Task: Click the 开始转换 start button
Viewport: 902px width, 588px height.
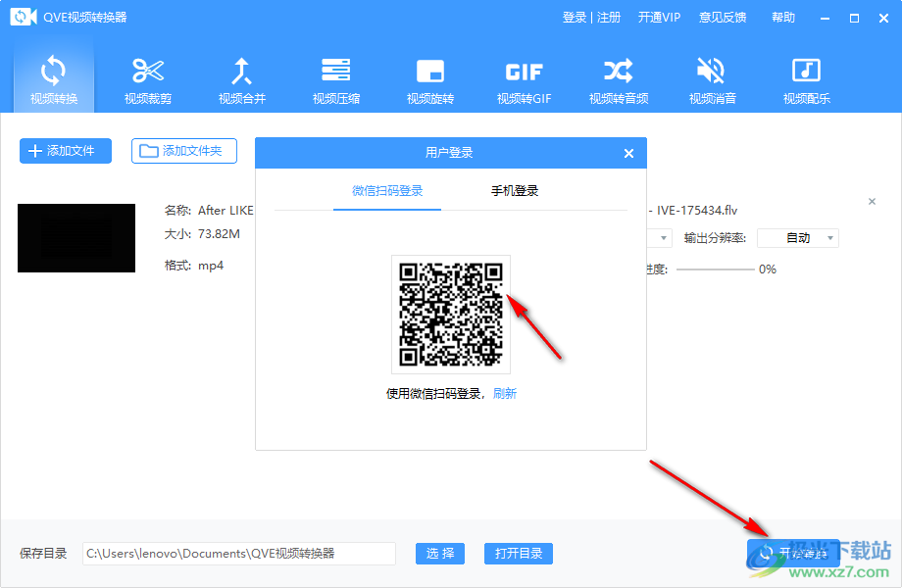Action: point(793,553)
